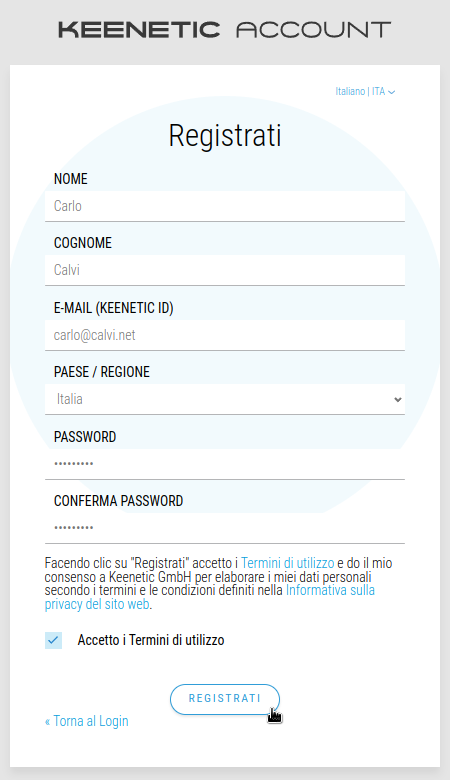Submit the form with REGISTRATI button

pyautogui.click(x=225, y=699)
